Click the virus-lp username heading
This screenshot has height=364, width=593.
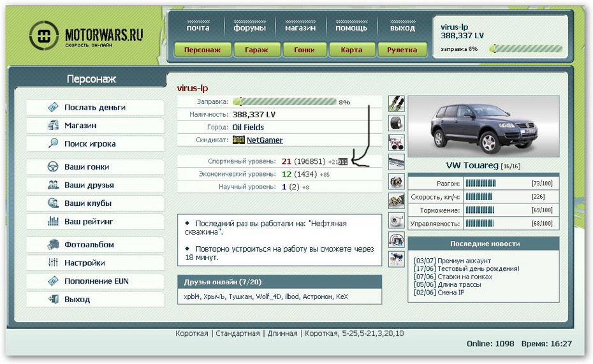193,88
